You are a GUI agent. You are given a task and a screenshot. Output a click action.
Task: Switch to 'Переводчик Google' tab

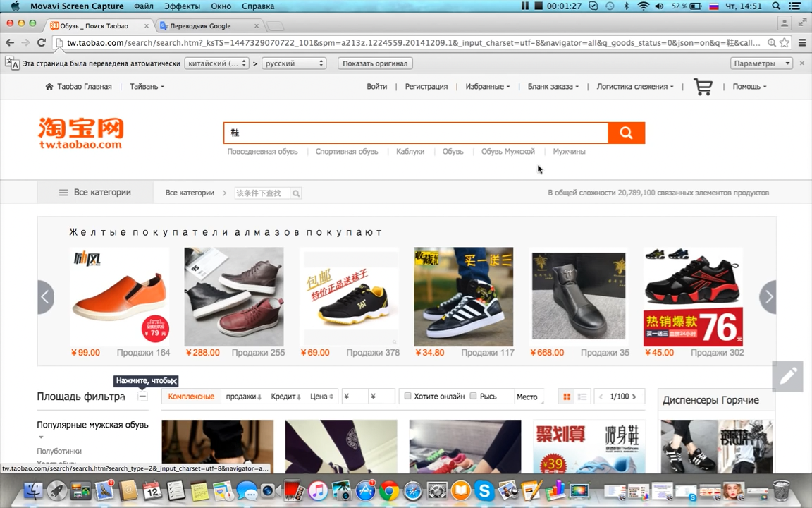(207, 25)
